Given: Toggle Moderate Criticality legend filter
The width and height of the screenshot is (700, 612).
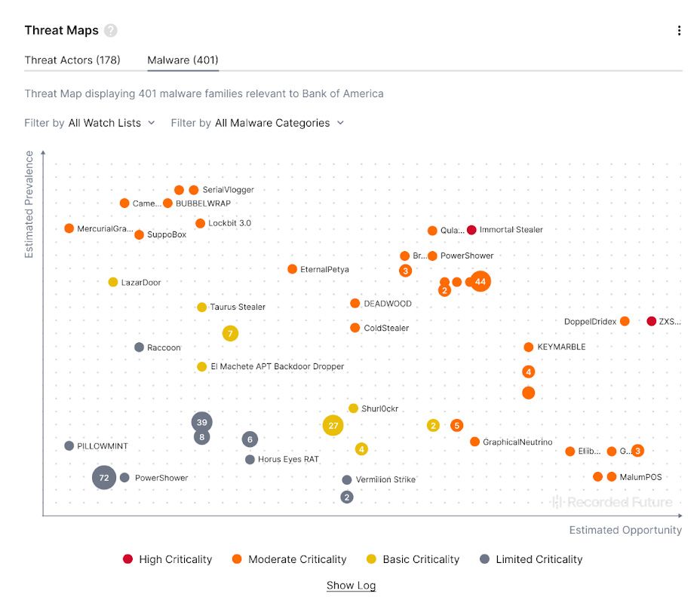Looking at the screenshot, I should [x=289, y=559].
